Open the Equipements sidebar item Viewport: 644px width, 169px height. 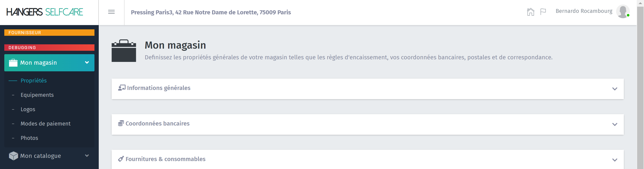tap(37, 95)
